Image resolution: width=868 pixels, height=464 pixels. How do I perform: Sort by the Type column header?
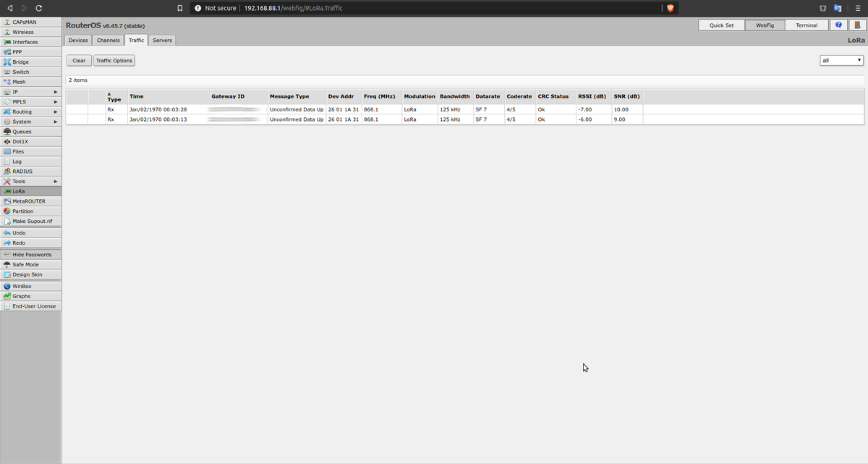click(115, 97)
